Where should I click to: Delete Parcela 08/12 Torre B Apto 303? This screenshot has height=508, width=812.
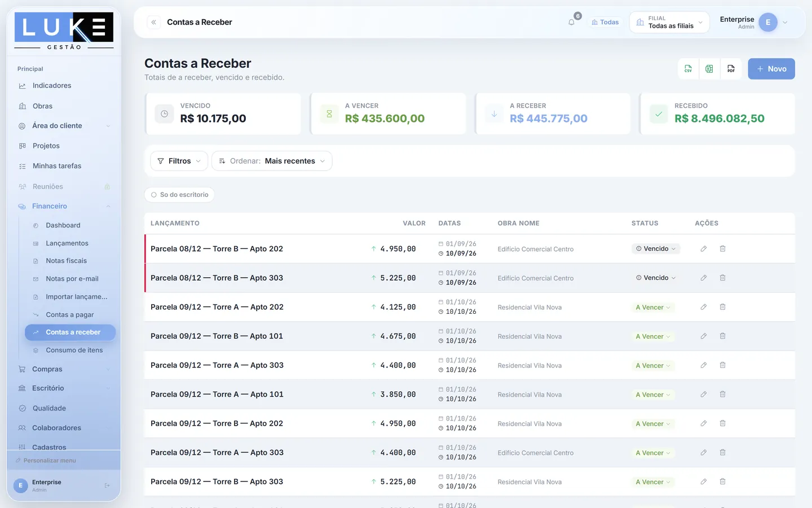(x=722, y=278)
